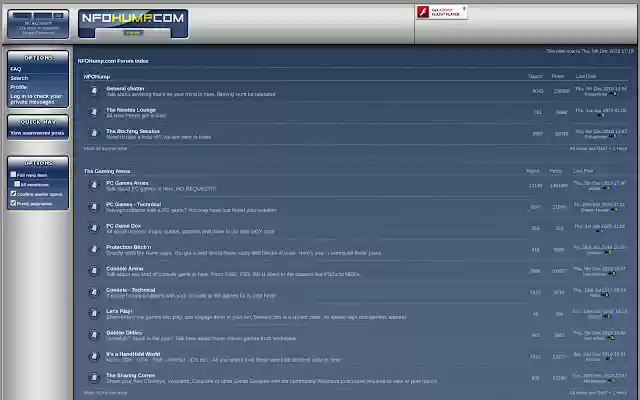Image resolution: width=640 pixels, height=400 pixels.
Task: Open the Console Arena forum
Action: coord(124,269)
